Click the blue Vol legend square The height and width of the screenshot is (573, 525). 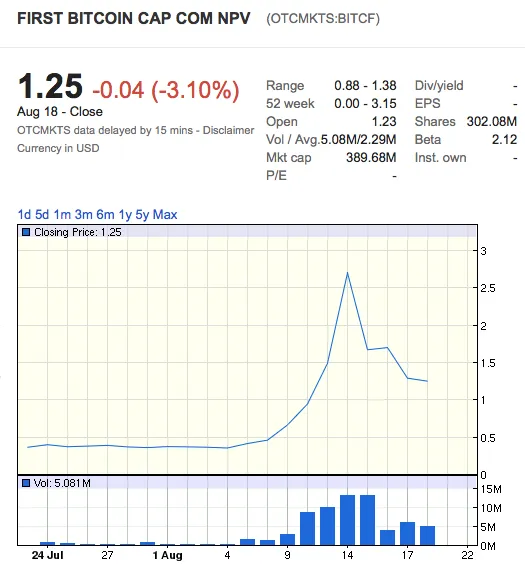[26, 483]
